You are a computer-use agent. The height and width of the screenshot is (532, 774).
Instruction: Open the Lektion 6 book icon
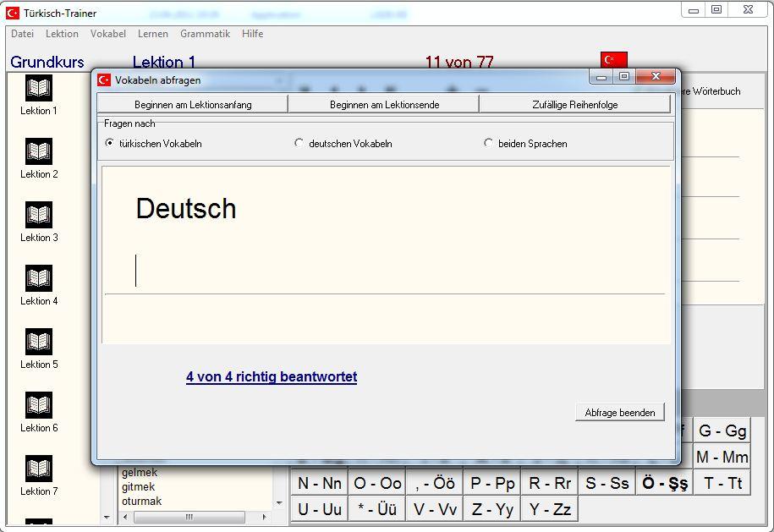coord(39,405)
